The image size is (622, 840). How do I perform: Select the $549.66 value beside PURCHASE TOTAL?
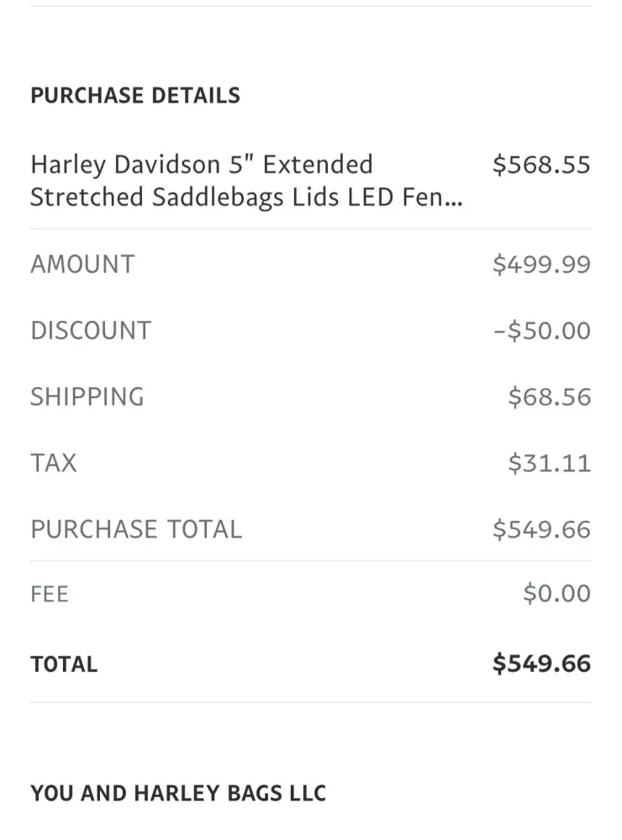(541, 529)
